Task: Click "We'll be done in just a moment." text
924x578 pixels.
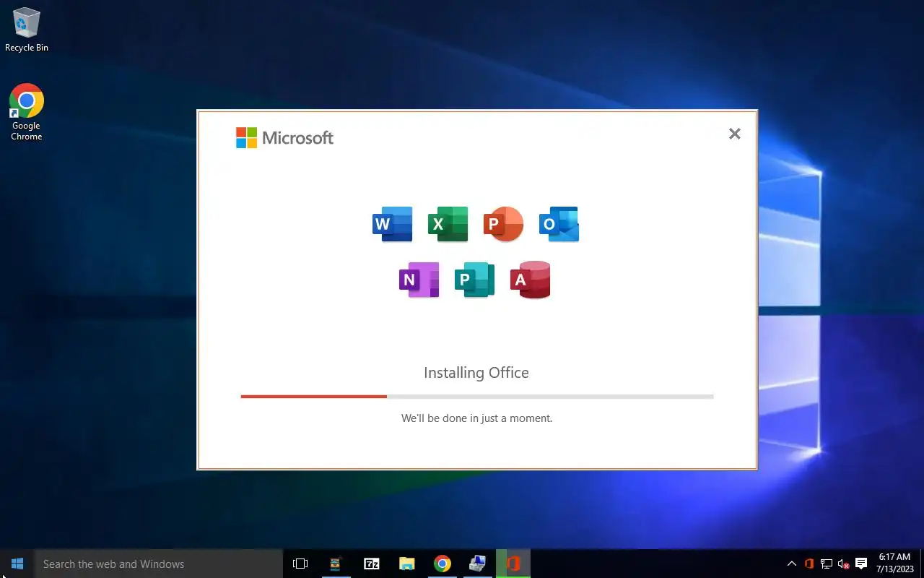Action: pyautogui.click(x=476, y=418)
